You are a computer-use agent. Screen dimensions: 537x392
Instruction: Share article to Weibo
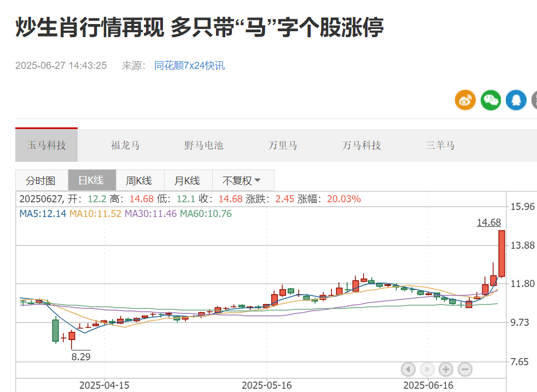[465, 100]
